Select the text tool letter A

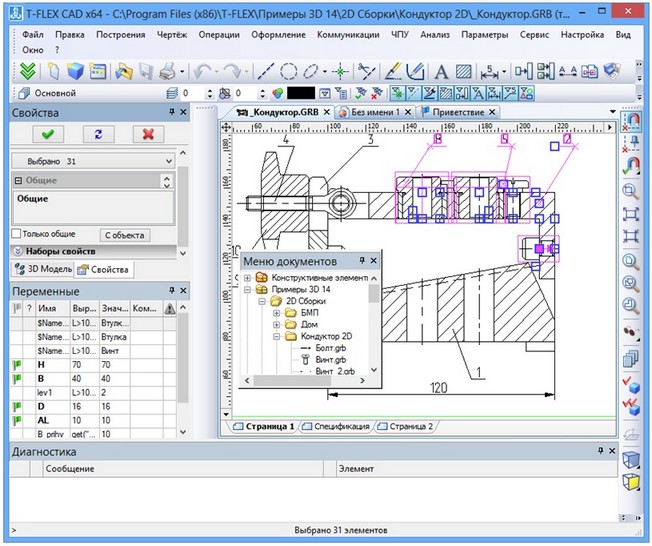(x=441, y=72)
